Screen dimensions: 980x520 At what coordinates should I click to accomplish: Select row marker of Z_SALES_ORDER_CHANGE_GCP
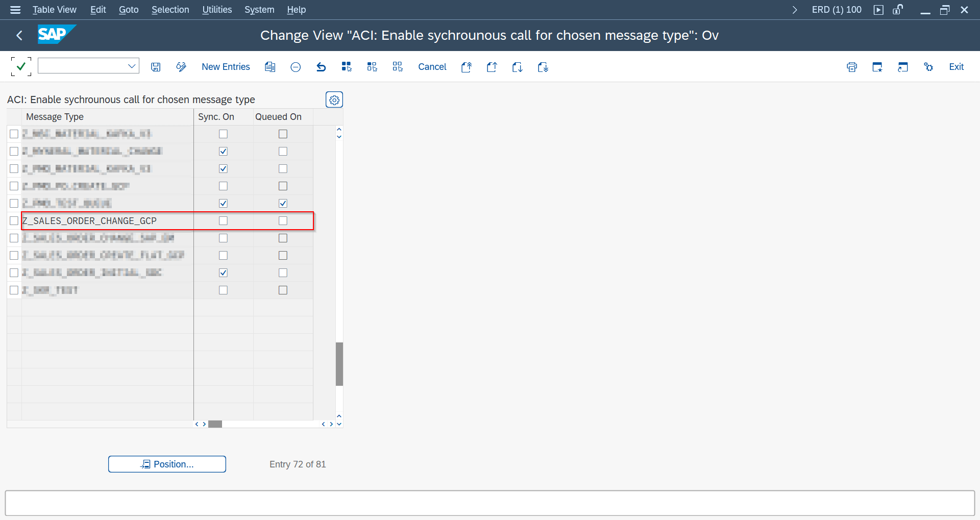(14, 220)
